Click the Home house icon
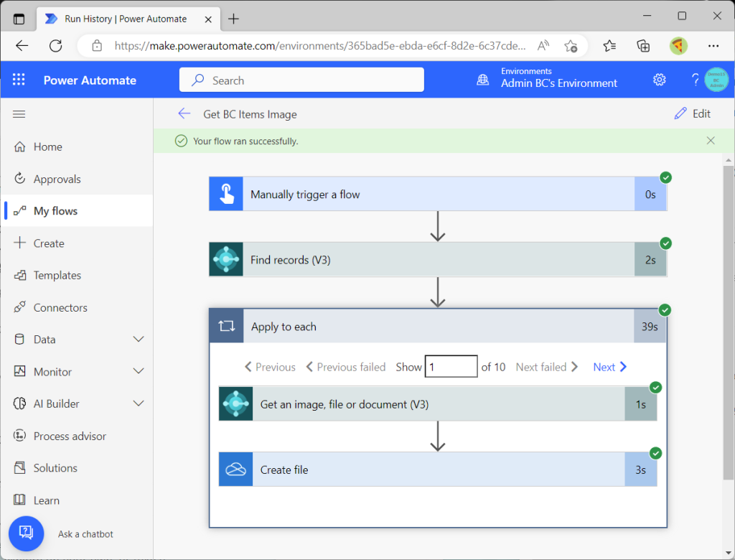The width and height of the screenshot is (735, 560). (19, 146)
